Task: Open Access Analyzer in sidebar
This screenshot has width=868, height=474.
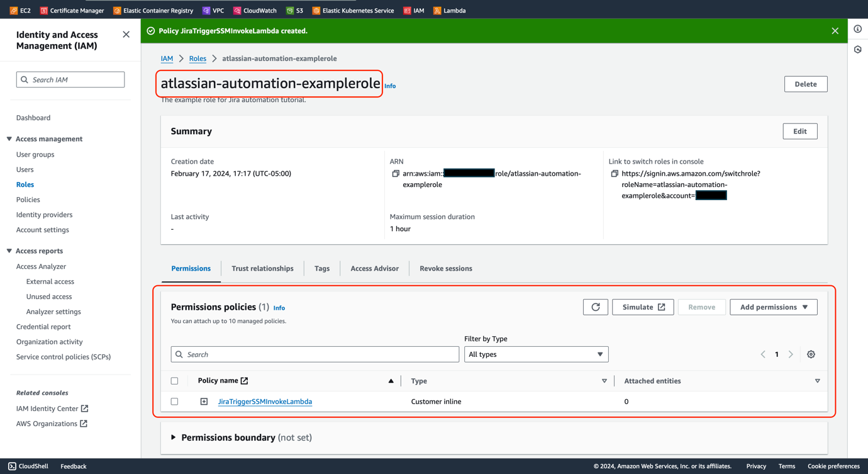Action: pos(41,266)
